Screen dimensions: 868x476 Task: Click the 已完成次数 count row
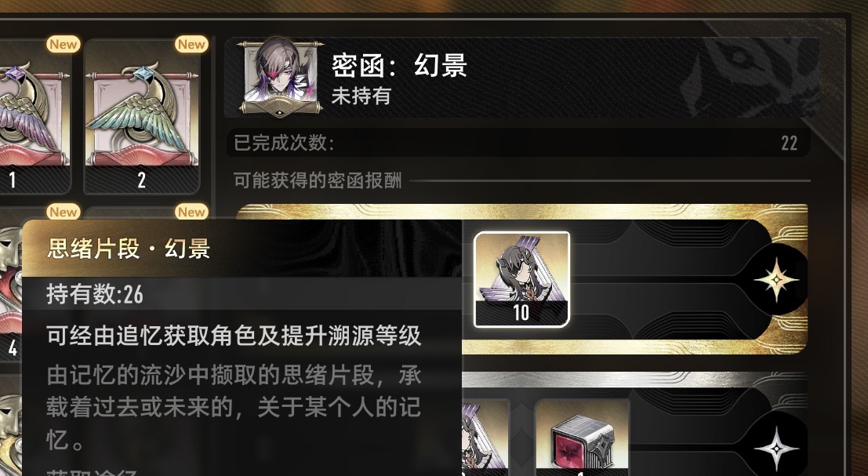(518, 143)
